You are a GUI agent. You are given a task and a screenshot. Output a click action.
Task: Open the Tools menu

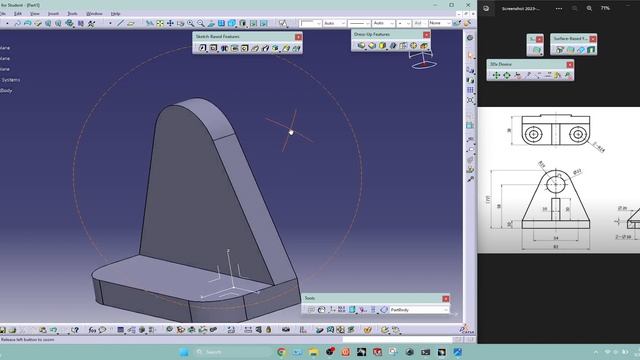click(x=72, y=13)
